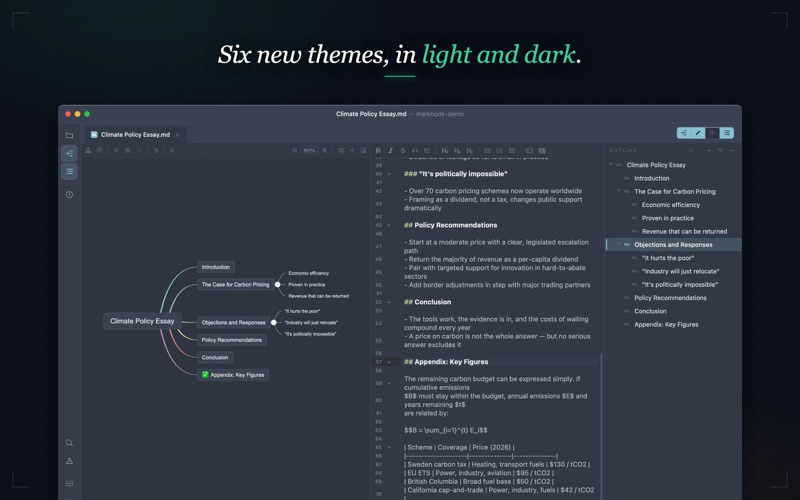Zoom in the mind map view
Viewport: 800px width, 500px height.
324,151
